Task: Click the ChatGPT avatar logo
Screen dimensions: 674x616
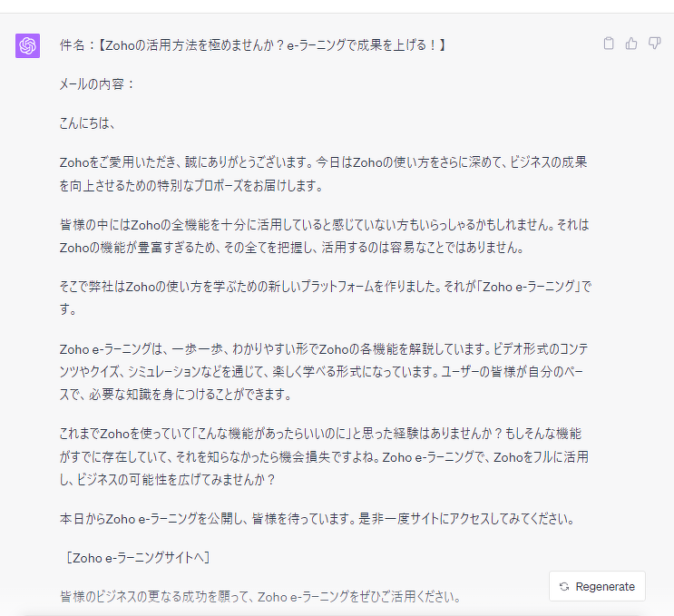Action: click(x=27, y=45)
